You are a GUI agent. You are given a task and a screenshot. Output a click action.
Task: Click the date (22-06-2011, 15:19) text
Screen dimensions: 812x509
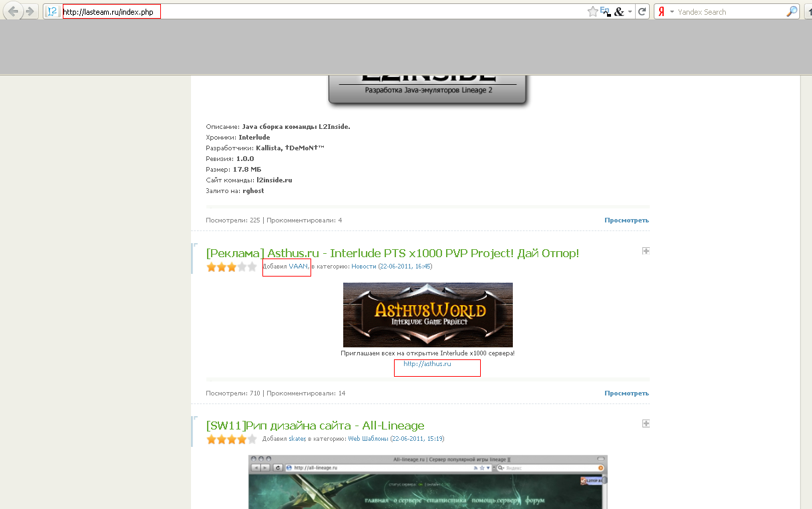417,439
